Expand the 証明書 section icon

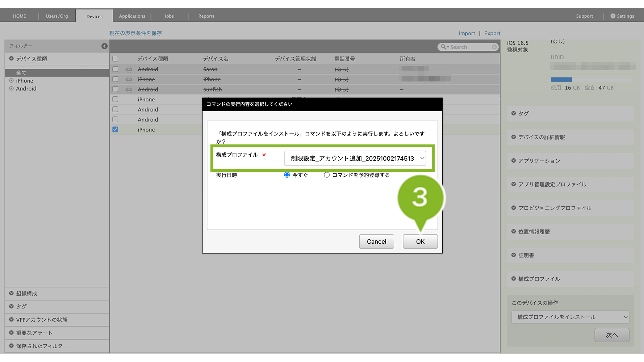514,255
